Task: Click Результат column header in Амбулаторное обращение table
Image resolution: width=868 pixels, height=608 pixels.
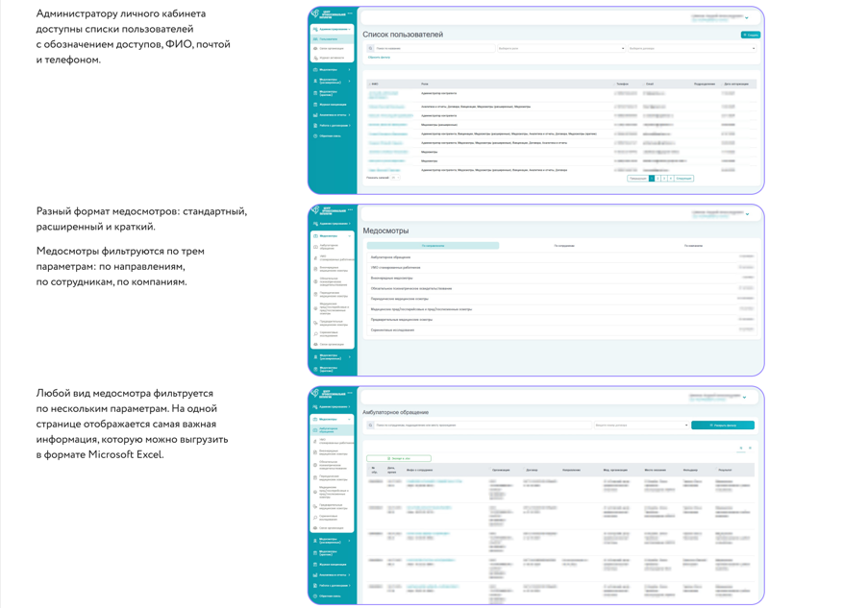Action: (x=725, y=471)
